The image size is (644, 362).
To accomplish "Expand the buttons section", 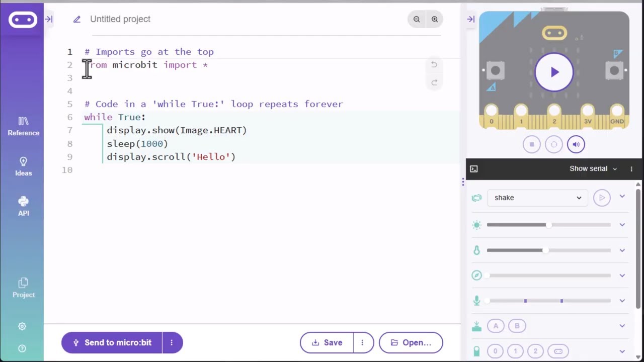I will 622,325.
